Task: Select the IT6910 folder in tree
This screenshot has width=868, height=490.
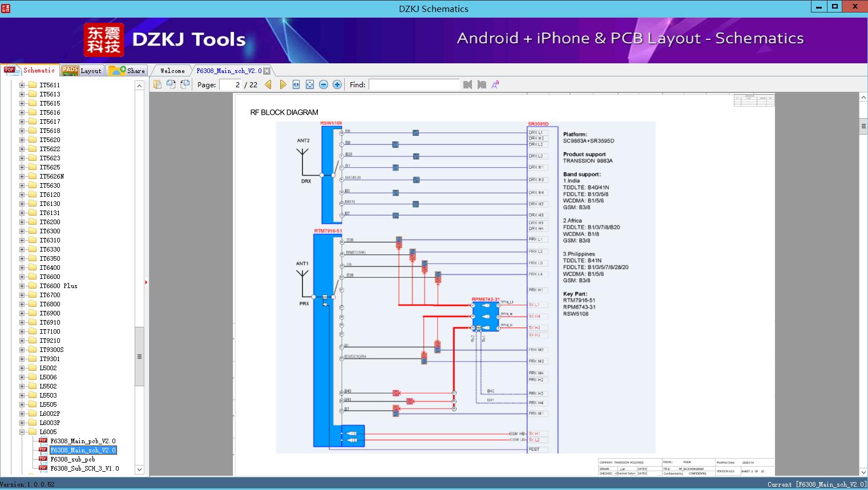Action: pos(50,322)
